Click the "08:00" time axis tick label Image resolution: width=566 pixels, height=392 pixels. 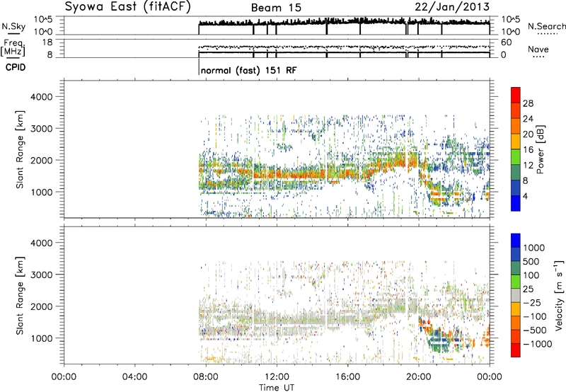pos(206,377)
